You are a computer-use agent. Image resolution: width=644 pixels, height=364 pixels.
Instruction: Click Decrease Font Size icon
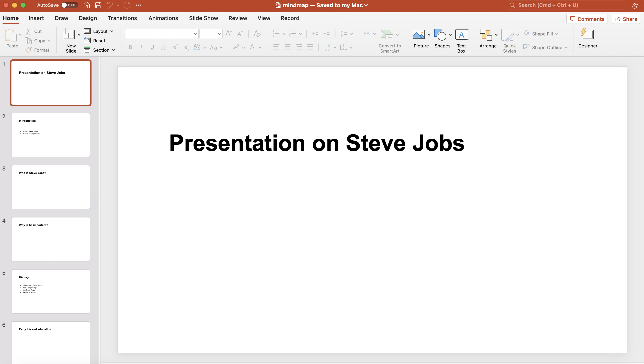click(x=240, y=34)
